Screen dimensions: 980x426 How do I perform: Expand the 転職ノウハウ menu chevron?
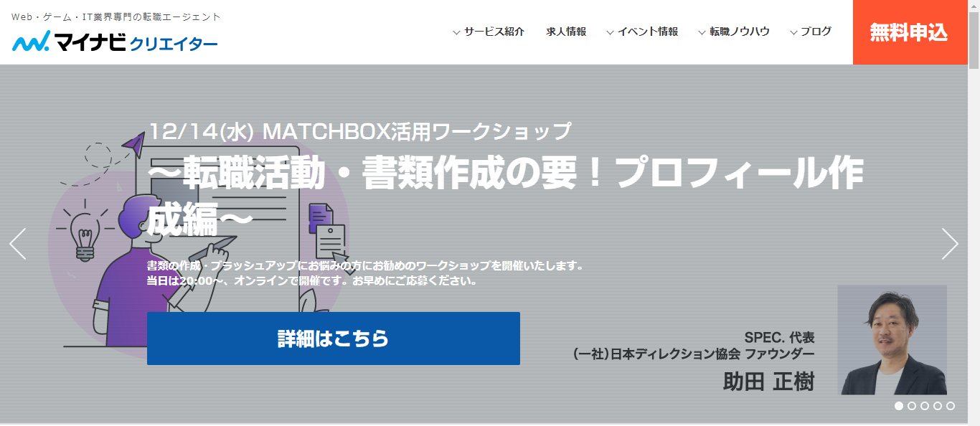click(702, 32)
